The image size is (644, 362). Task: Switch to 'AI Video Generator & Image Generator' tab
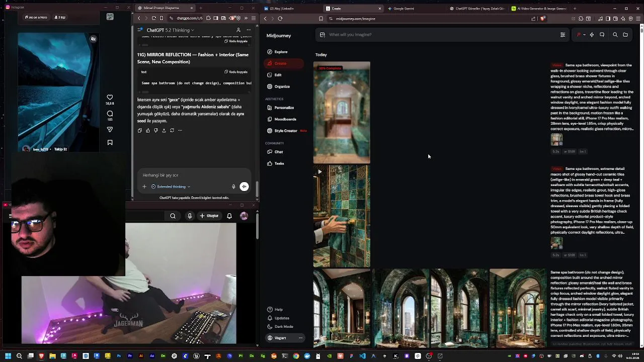tap(539, 9)
